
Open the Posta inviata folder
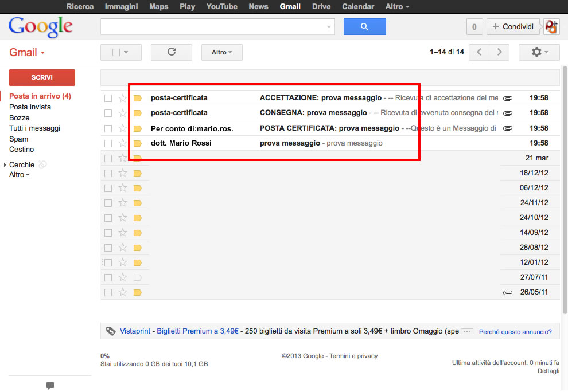click(30, 107)
